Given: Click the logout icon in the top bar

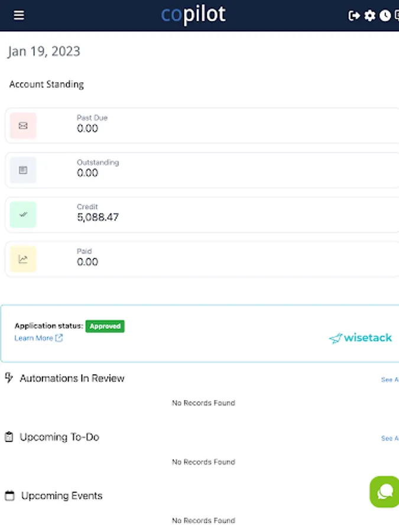Looking at the screenshot, I should (x=353, y=16).
